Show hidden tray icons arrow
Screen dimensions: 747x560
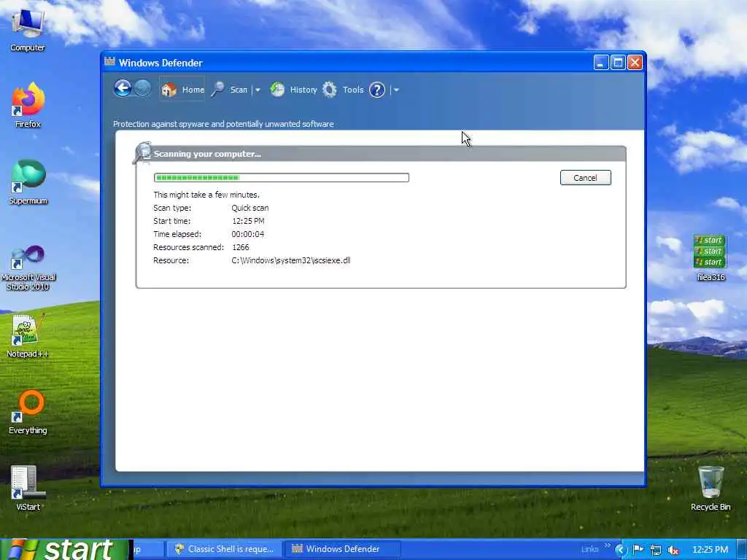tap(621, 550)
